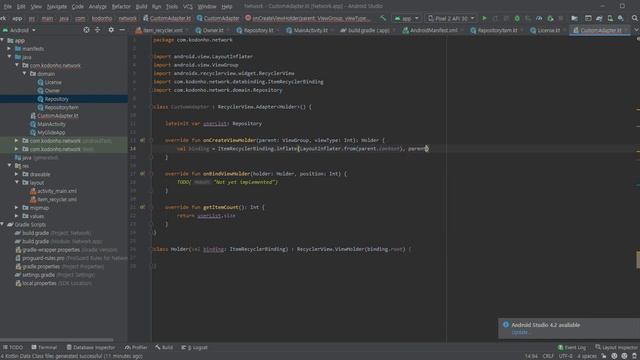Click Attach Debugger to Android Process icon

pos(550,18)
